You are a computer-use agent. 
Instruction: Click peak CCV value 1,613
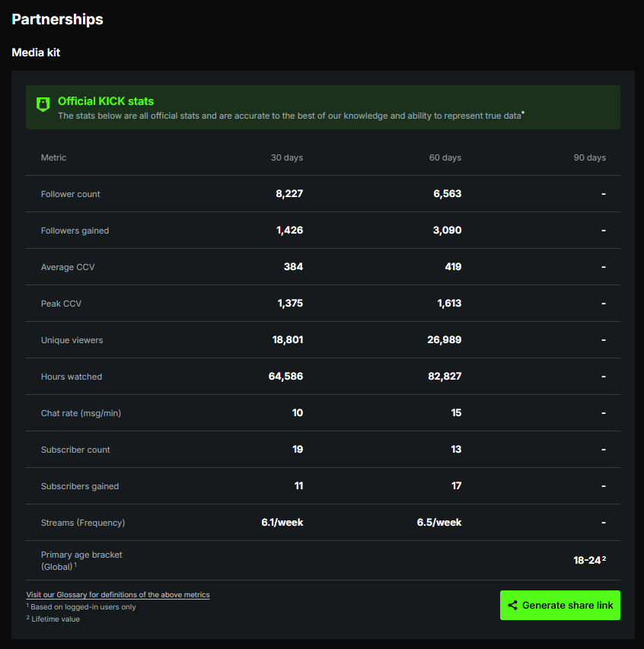tap(449, 303)
